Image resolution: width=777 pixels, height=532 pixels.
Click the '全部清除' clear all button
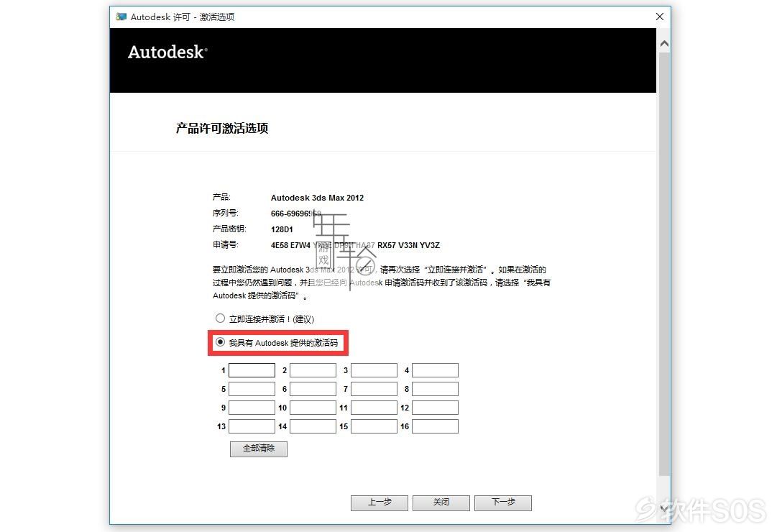point(259,449)
